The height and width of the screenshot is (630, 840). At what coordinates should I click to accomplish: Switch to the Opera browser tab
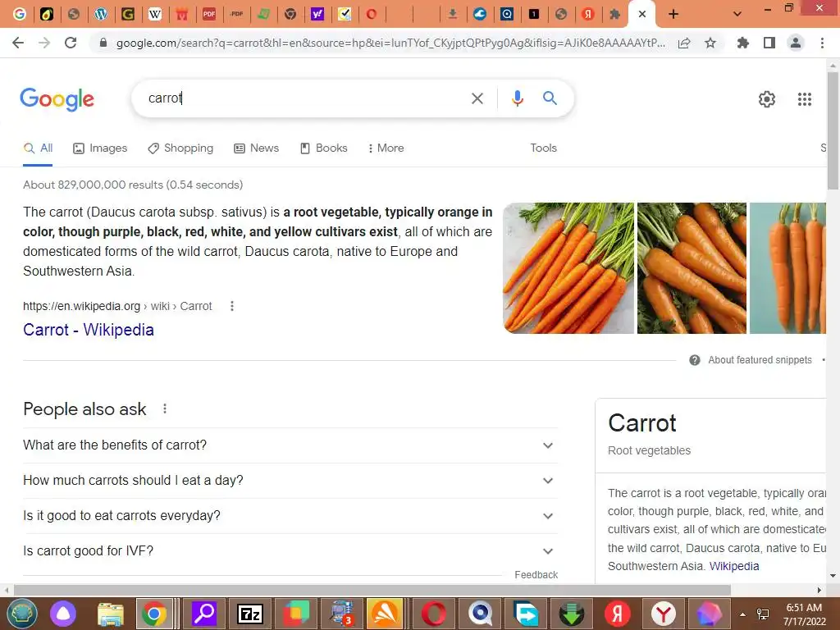(372, 14)
